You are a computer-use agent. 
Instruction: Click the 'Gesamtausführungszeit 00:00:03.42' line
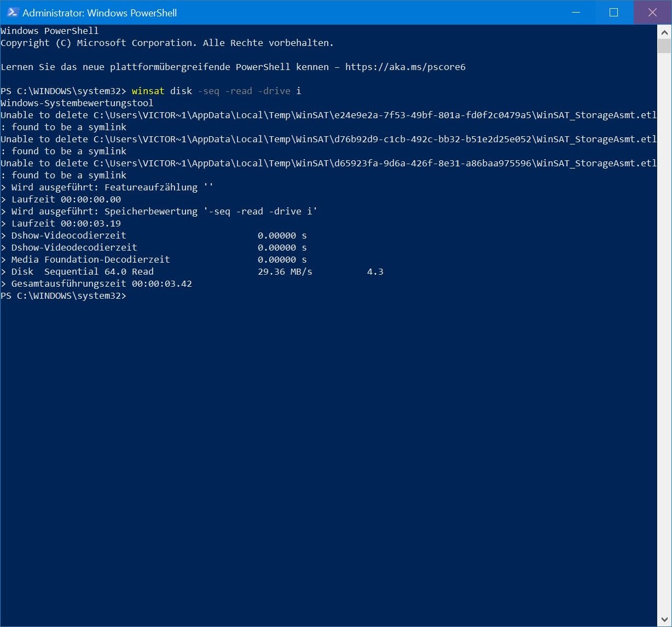pyautogui.click(x=96, y=283)
